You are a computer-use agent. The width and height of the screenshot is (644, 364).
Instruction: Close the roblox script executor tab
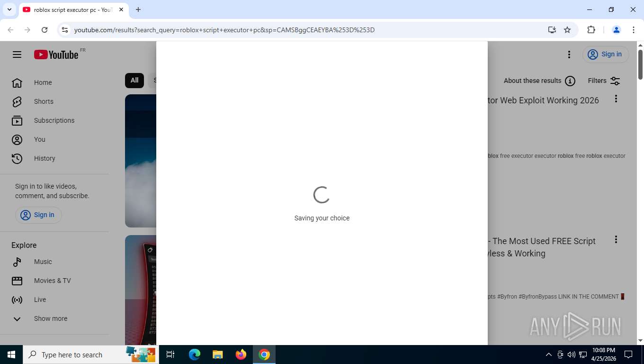(x=121, y=9)
